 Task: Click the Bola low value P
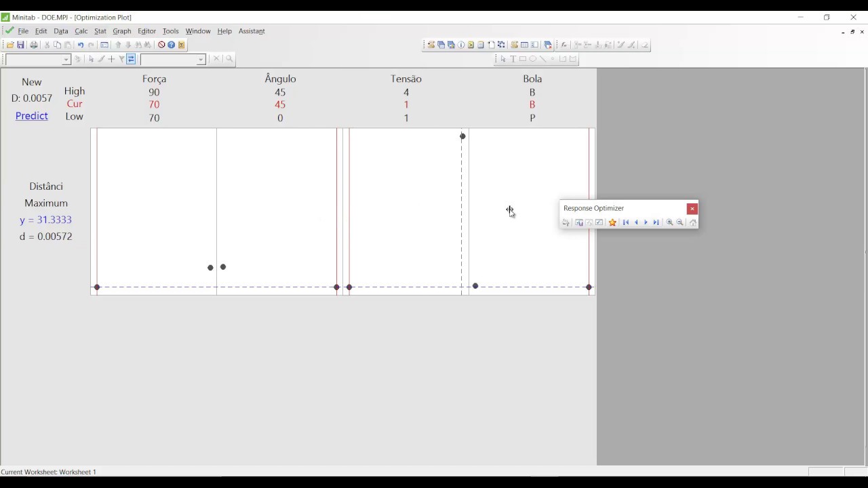532,118
